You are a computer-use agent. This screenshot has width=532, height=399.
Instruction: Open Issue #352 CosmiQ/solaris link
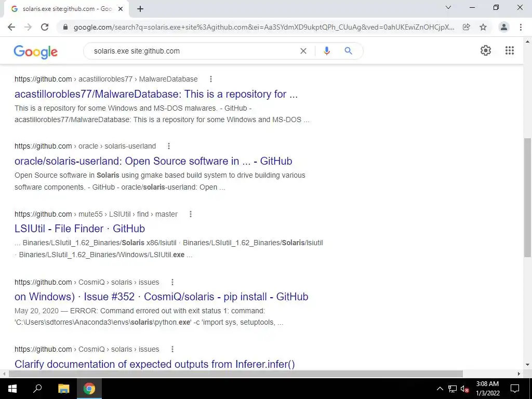pyautogui.click(x=162, y=297)
